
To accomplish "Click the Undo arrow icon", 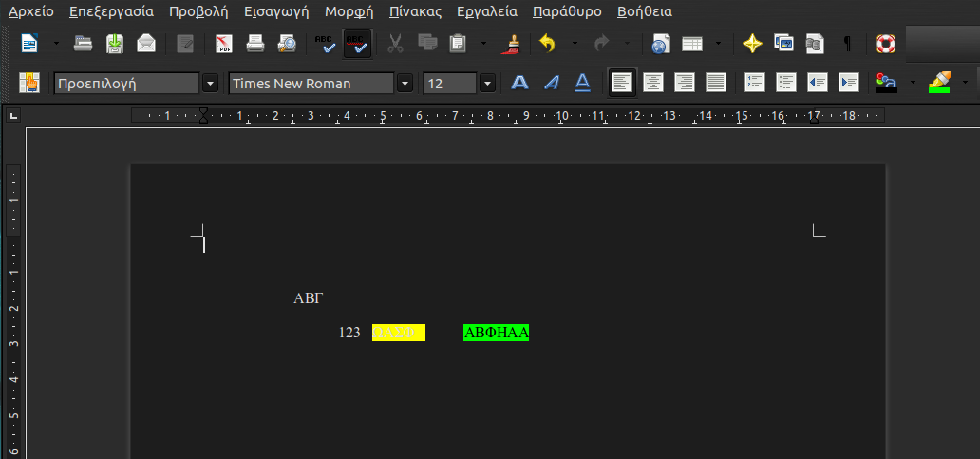I will pos(546,44).
